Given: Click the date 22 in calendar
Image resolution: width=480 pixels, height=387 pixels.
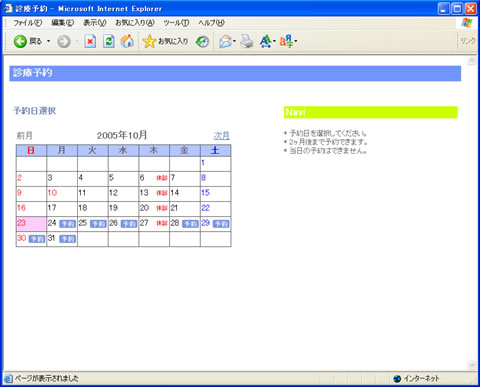Looking at the screenshot, I should (205, 208).
